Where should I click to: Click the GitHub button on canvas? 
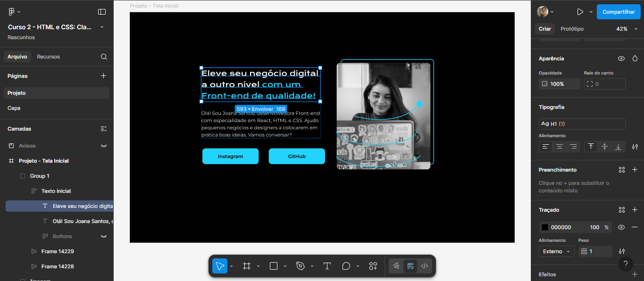coord(297,156)
